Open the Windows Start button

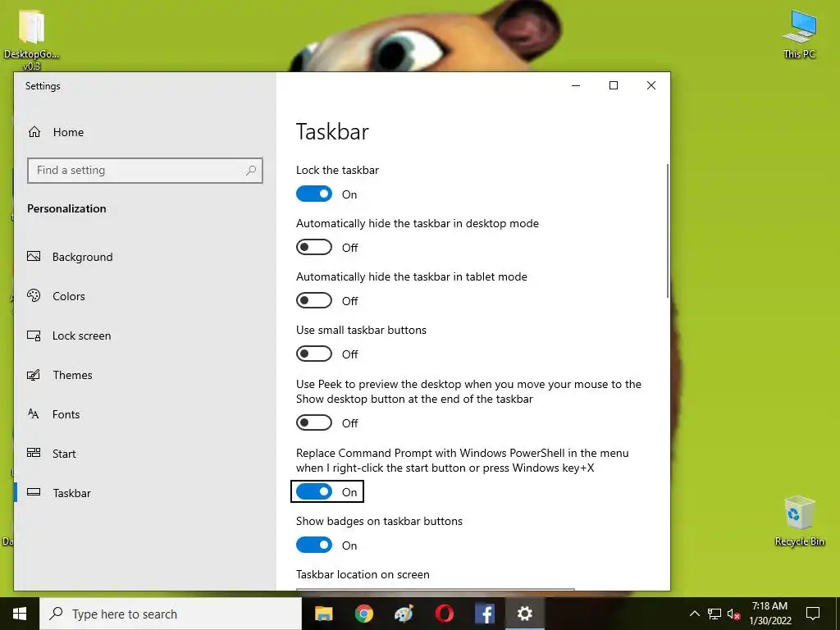[20, 614]
